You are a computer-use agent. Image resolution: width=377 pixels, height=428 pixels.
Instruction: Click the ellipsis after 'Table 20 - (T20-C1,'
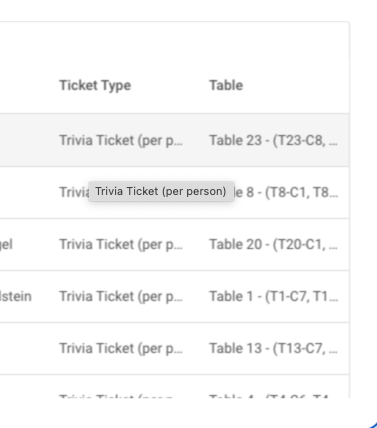click(333, 247)
